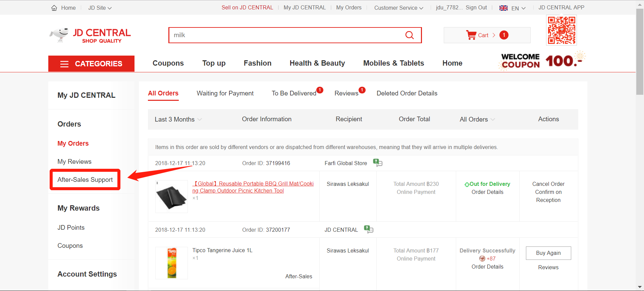Open My Reviews in the sidebar

click(74, 162)
